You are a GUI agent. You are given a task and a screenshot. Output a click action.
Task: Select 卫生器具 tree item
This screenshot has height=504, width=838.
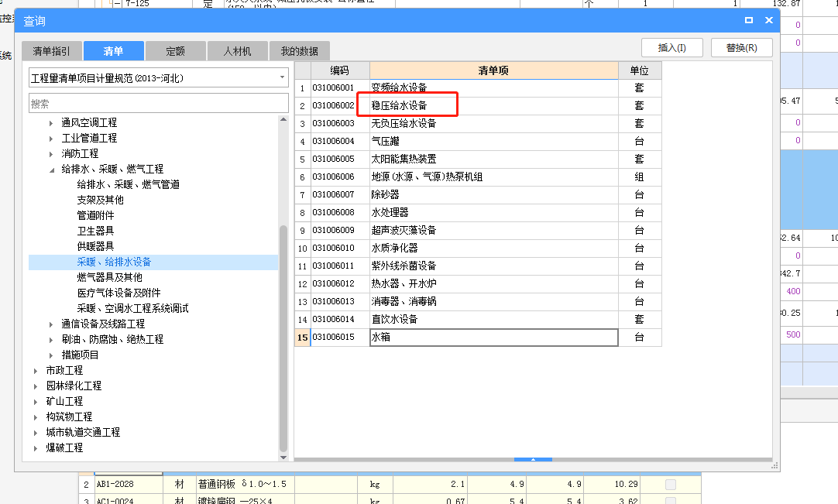pos(96,231)
